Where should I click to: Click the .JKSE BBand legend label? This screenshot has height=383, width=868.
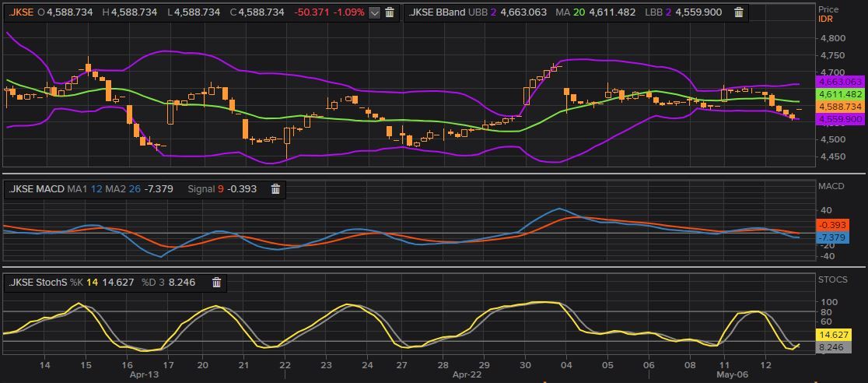tap(437, 12)
